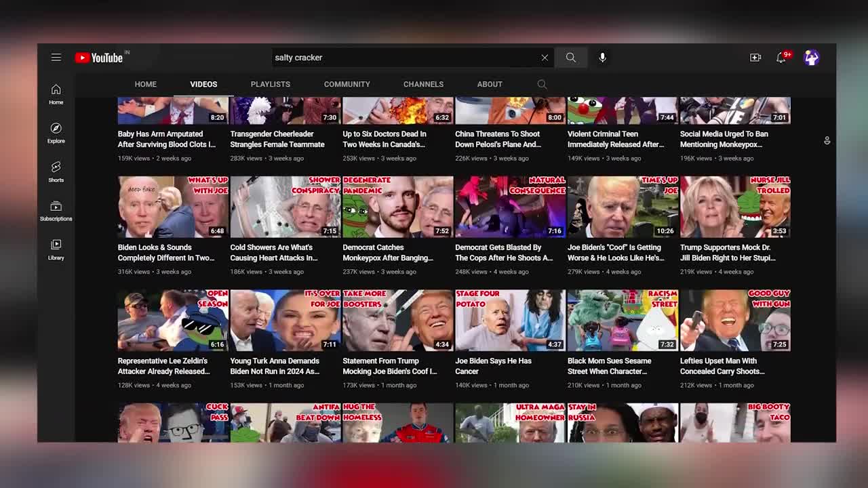Play the 'Stay In Russia' thumbnail
868x488 pixels.
[623, 423]
